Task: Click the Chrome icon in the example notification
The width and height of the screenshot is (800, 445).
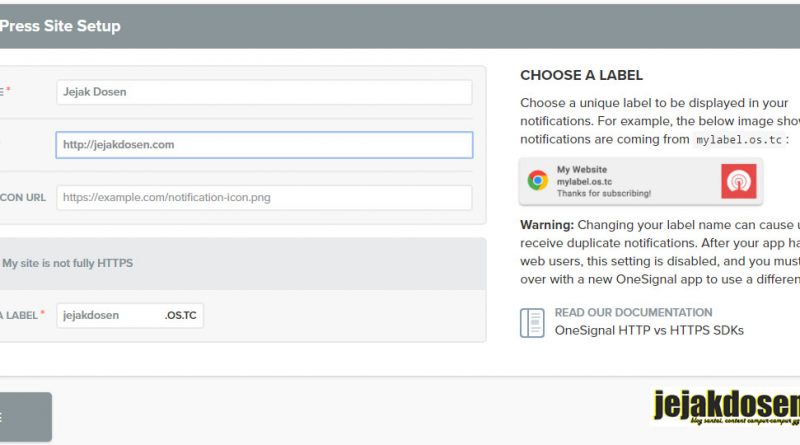Action: [x=538, y=181]
